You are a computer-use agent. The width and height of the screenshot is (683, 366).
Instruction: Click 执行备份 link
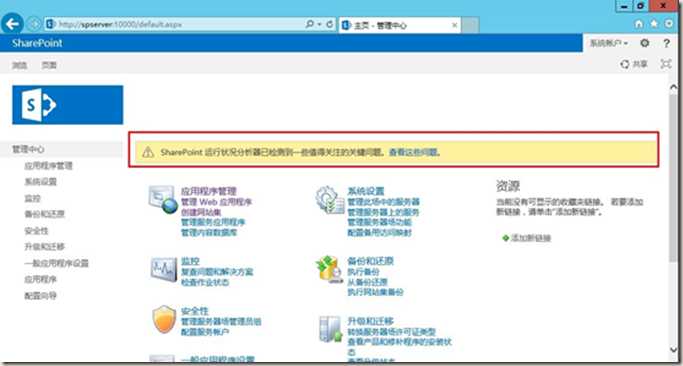point(363,272)
